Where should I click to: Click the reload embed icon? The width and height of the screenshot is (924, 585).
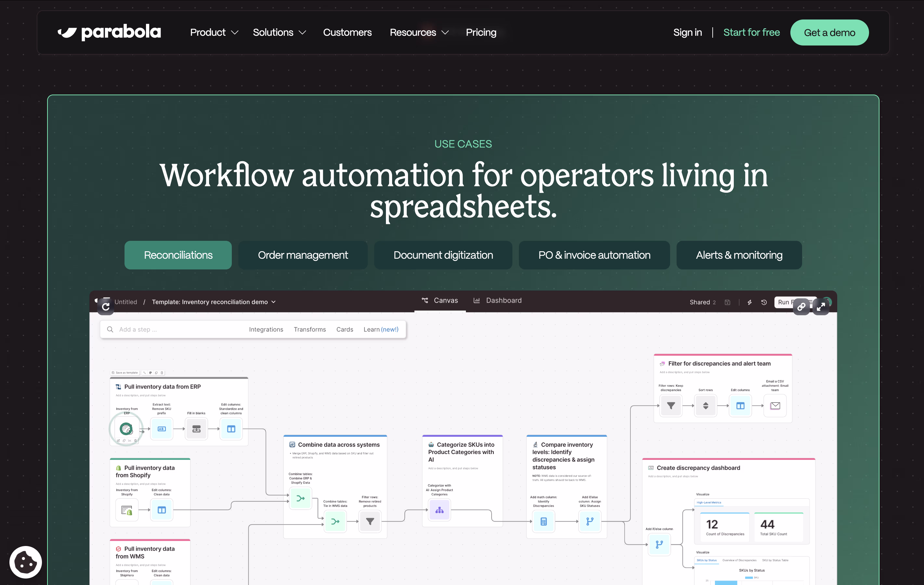pos(106,307)
